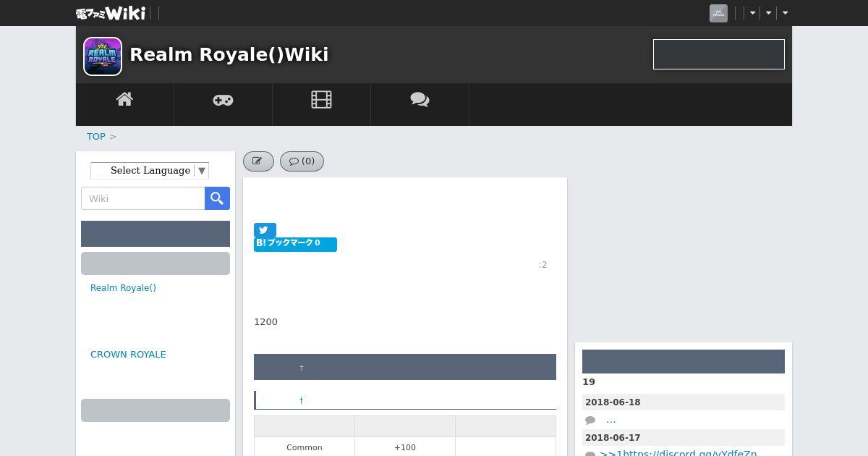Open the Realm Royale() sidebar link
This screenshot has width=868, height=456.
tap(123, 288)
